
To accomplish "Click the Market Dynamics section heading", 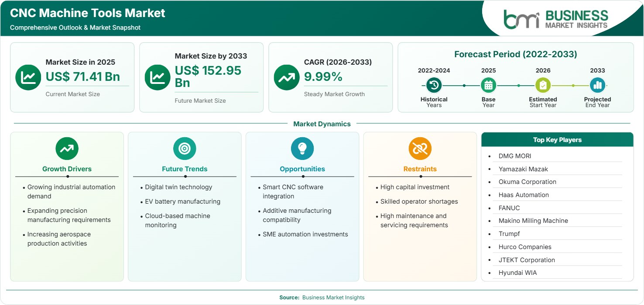I will tap(322, 124).
